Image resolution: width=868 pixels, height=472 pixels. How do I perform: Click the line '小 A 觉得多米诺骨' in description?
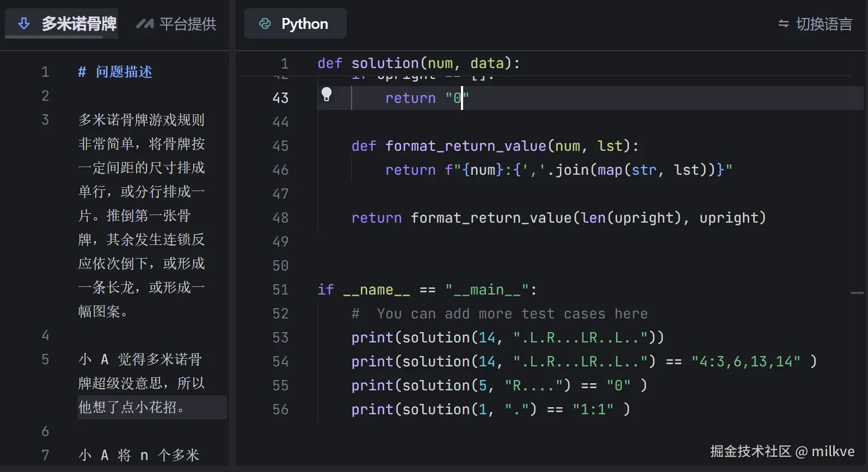point(140,359)
